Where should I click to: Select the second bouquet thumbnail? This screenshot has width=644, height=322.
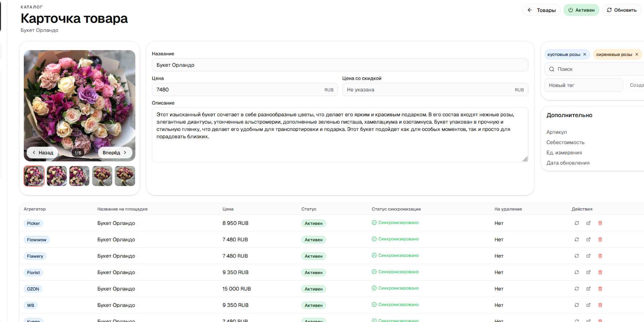(57, 176)
